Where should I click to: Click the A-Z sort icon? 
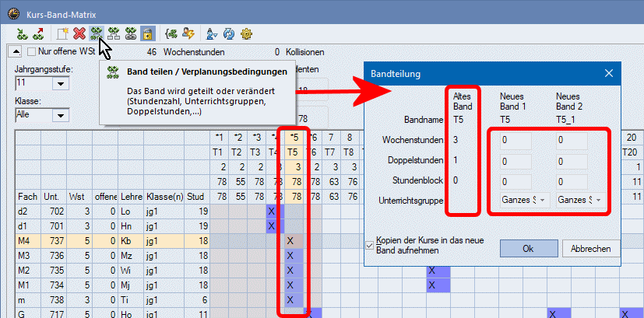[x=212, y=33]
